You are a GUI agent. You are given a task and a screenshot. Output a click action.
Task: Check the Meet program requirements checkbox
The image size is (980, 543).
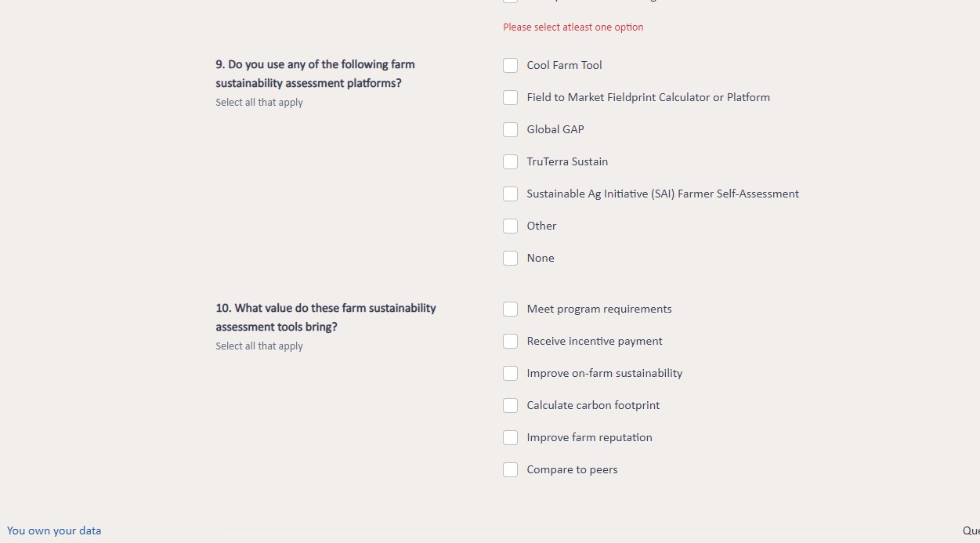coord(510,309)
